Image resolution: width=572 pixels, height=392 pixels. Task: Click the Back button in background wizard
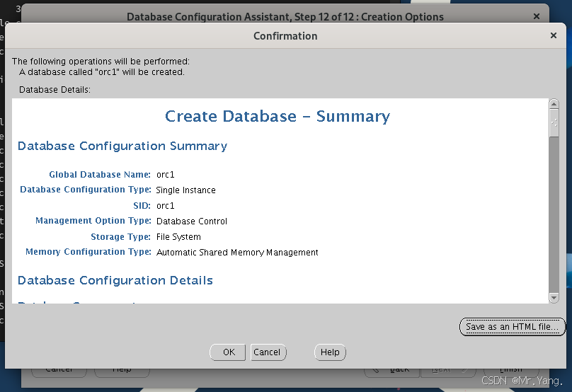point(392,373)
